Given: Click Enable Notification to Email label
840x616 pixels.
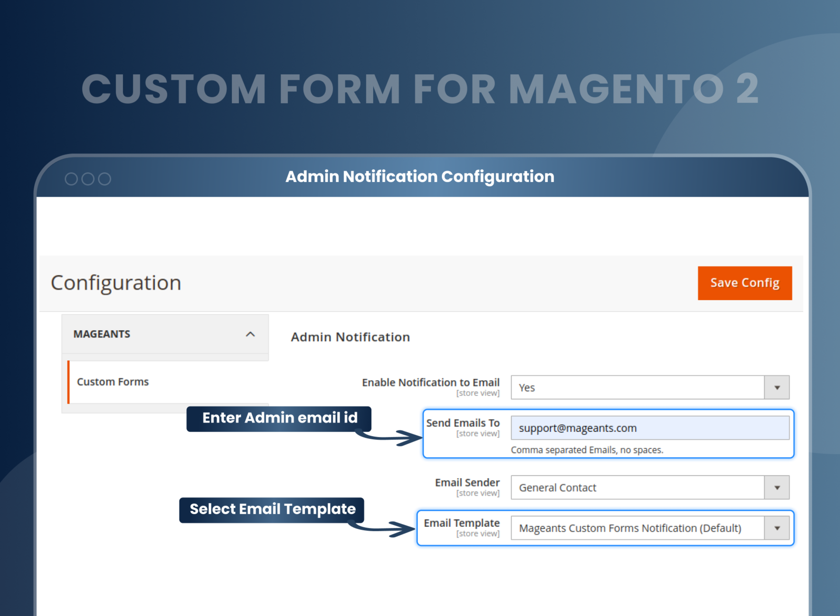Looking at the screenshot, I should 431,383.
